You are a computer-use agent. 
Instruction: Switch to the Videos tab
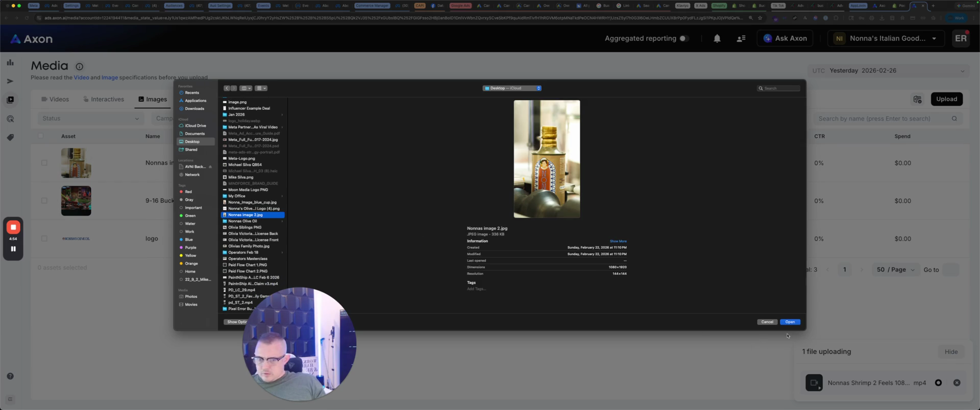pyautogui.click(x=55, y=99)
